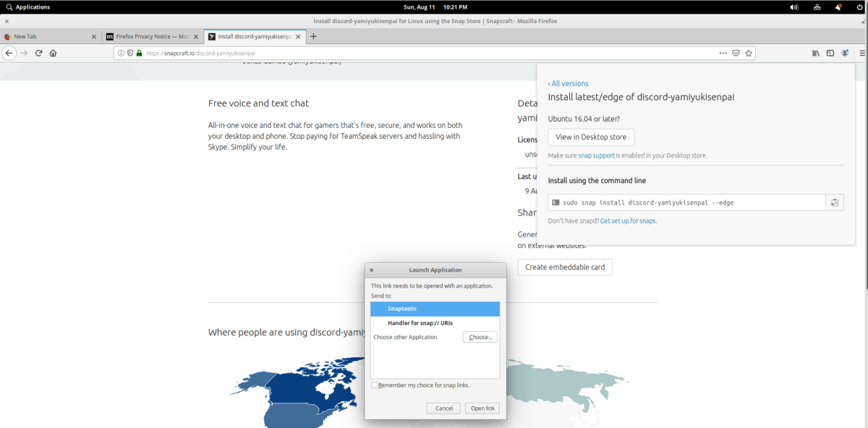Image resolution: width=868 pixels, height=428 pixels.
Task: Save page to Pocket
Action: (x=736, y=53)
